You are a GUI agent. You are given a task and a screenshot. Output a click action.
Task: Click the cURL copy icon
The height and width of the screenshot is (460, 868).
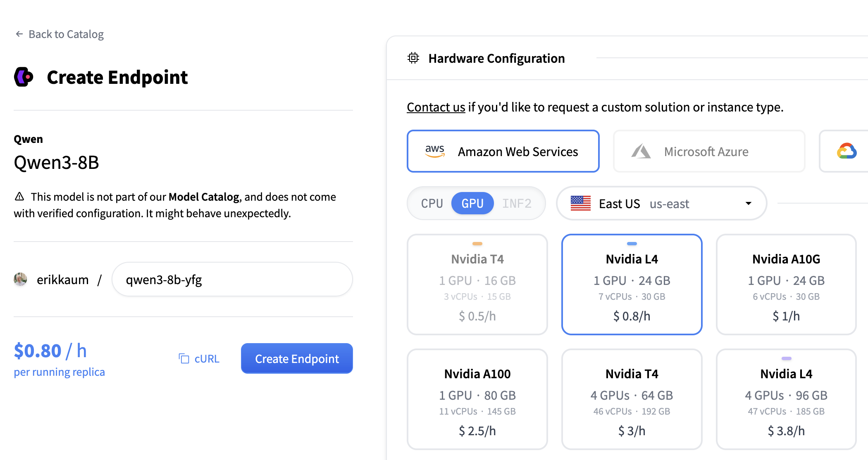pos(184,358)
